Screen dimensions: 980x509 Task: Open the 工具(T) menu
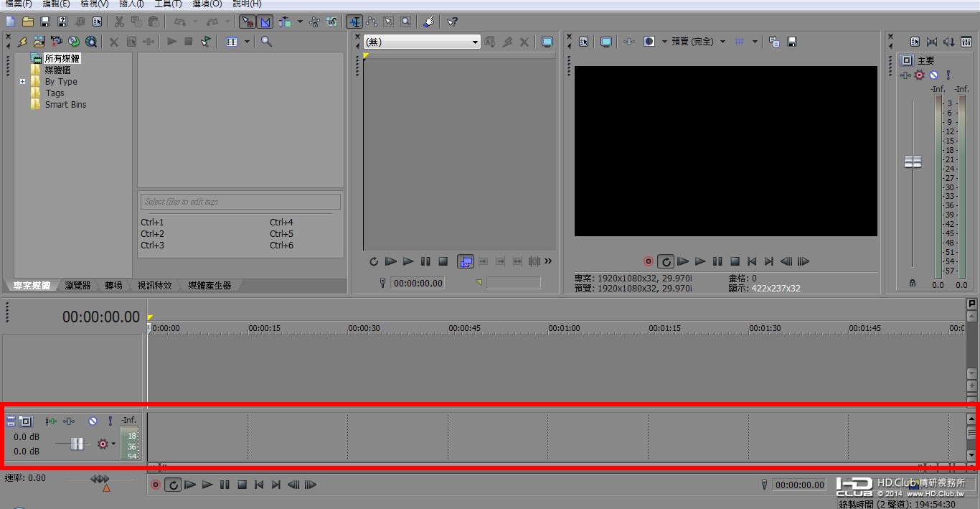[x=168, y=4]
